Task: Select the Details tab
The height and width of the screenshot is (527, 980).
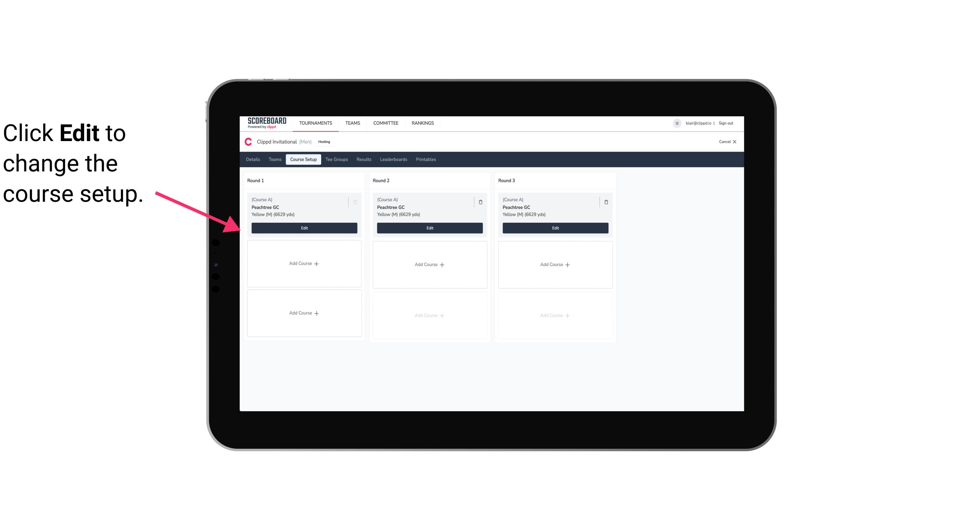Action: pyautogui.click(x=254, y=160)
